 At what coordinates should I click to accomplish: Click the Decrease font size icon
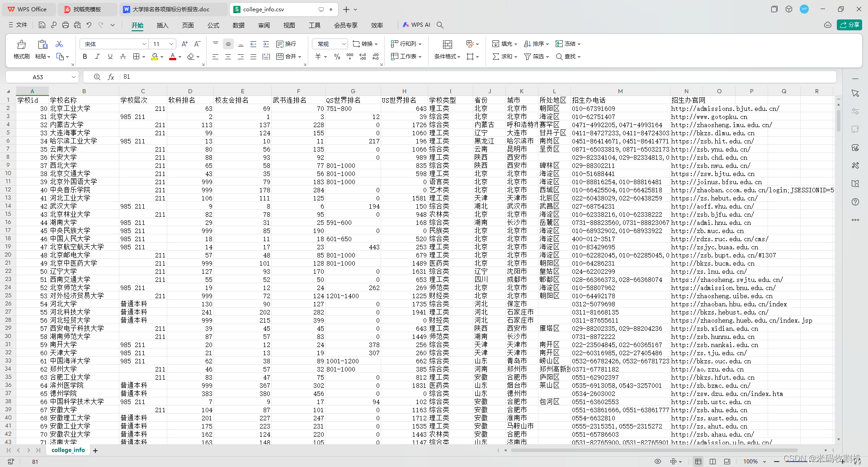tap(197, 44)
